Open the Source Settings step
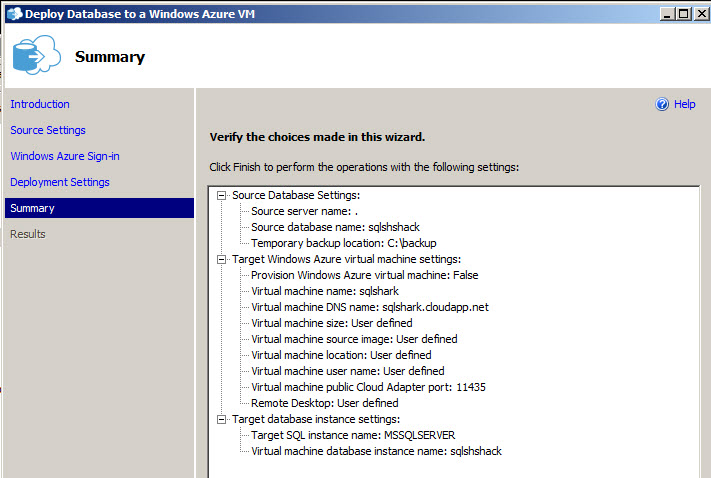Screen dimensions: 711x478 (48, 130)
